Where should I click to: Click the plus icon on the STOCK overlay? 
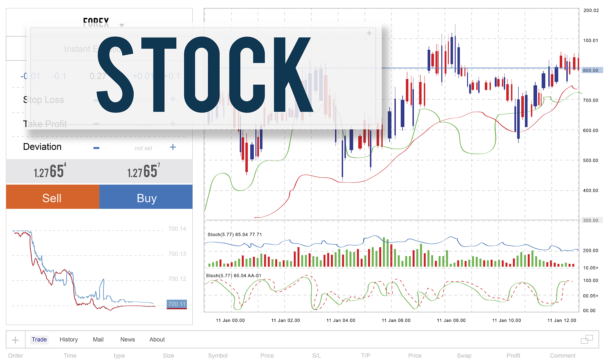369,33
